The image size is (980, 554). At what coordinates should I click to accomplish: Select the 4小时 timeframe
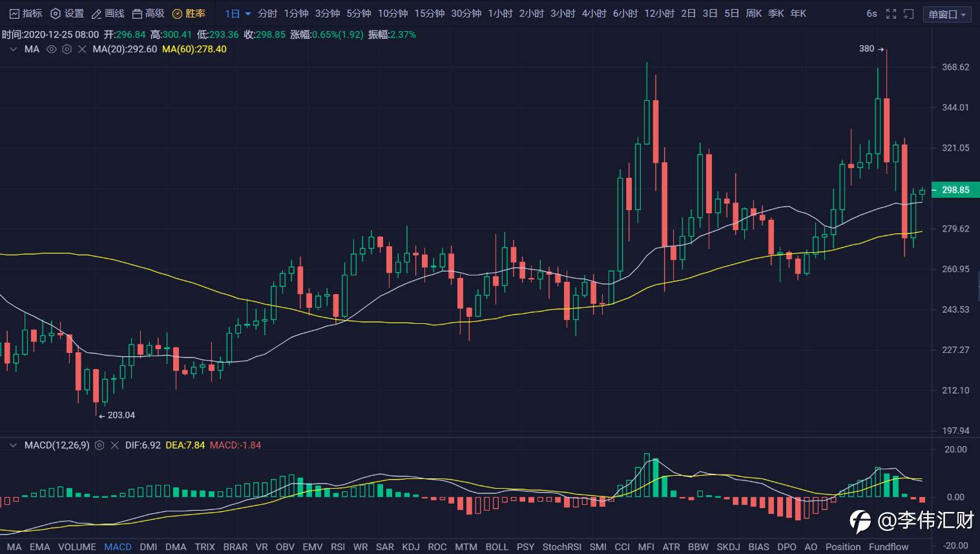594,14
